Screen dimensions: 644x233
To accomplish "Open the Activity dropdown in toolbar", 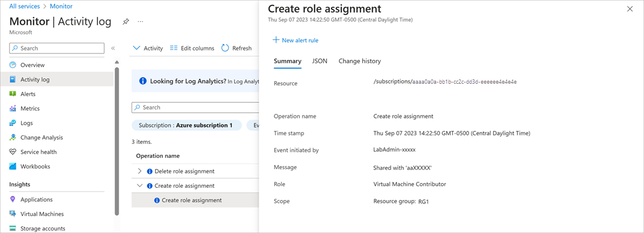I will pyautogui.click(x=148, y=48).
